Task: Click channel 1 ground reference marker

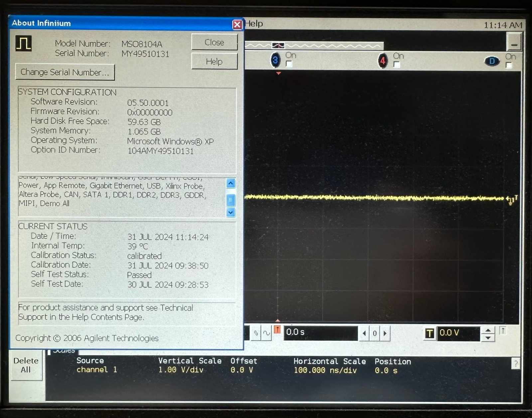Action: (511, 200)
